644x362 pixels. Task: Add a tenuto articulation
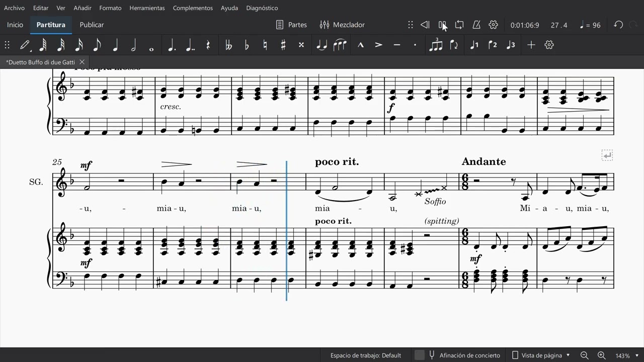(x=396, y=45)
